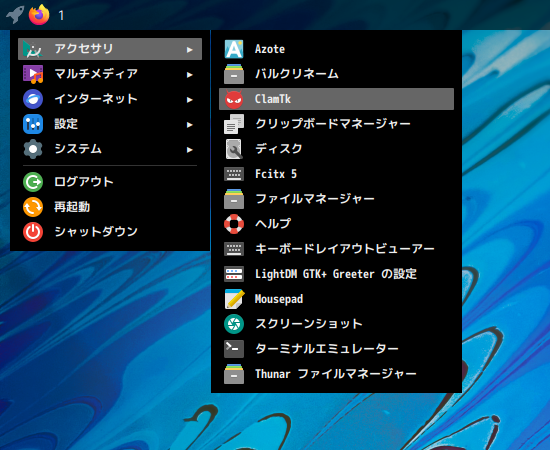Viewport: 550px width, 450px height.
Task: Click the ターミナルエミュレーター terminal icon
Action: (x=234, y=349)
